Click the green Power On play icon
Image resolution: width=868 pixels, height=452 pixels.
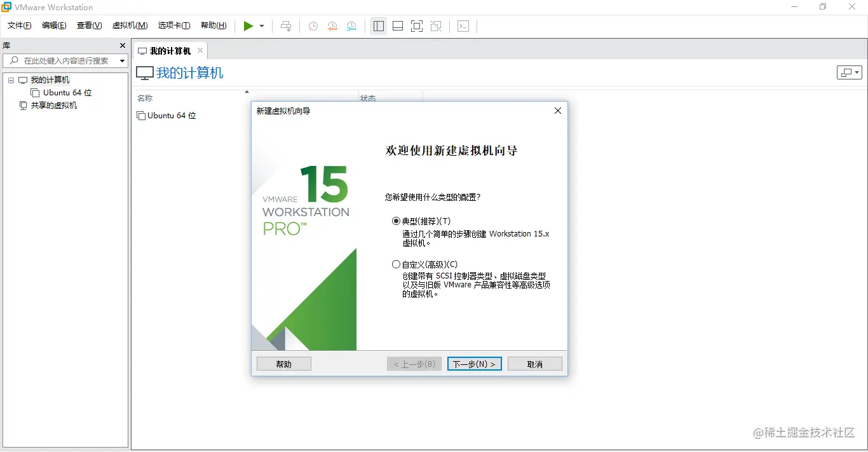pyautogui.click(x=248, y=26)
